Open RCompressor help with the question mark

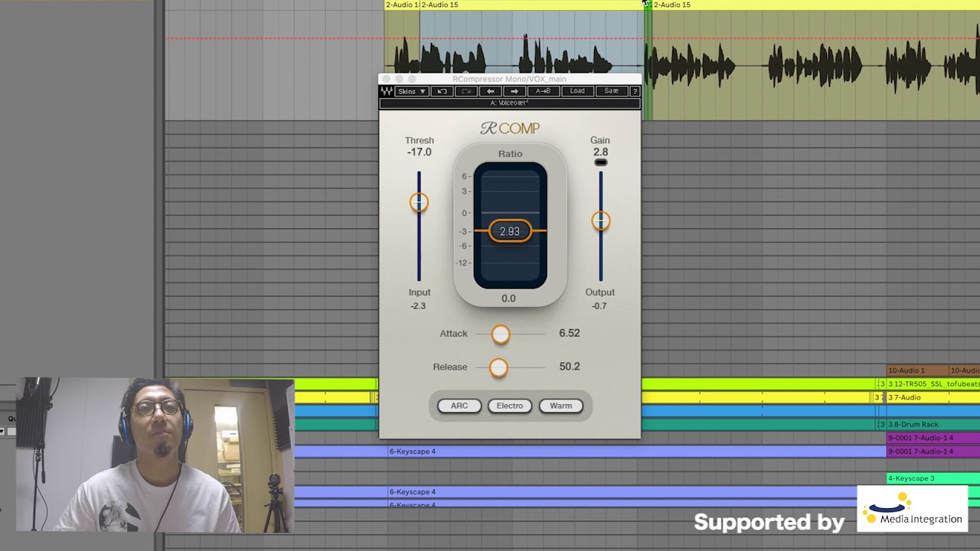pyautogui.click(x=634, y=91)
